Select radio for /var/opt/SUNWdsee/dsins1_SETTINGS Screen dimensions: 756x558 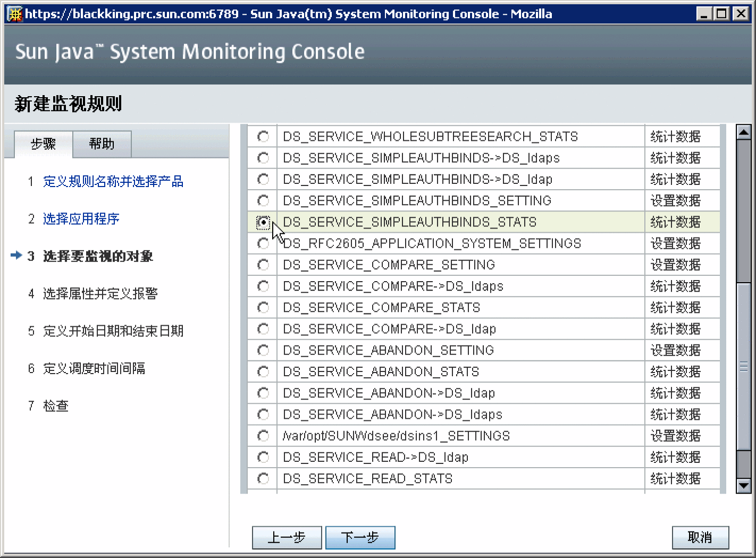[x=263, y=436]
